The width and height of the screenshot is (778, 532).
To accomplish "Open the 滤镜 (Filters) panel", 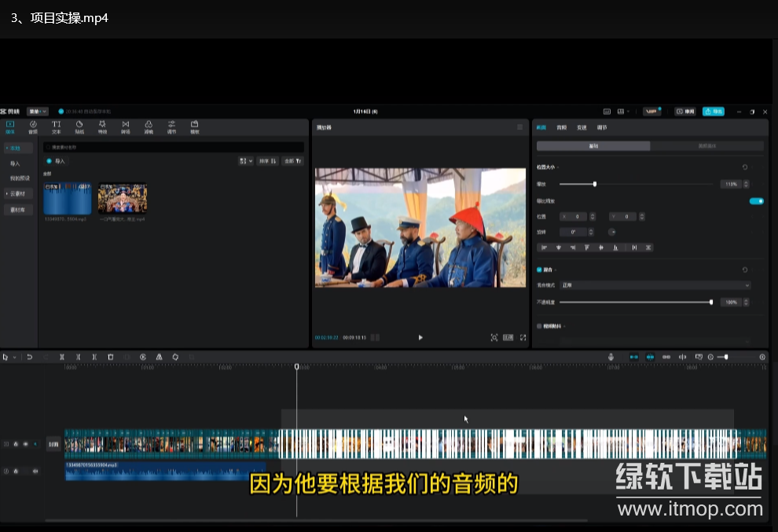I will coord(149,127).
